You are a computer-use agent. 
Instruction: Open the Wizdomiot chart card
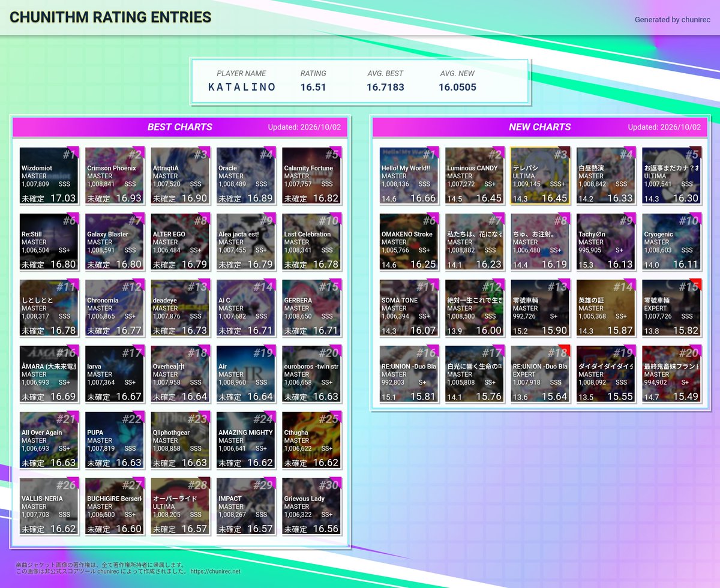pyautogui.click(x=49, y=176)
